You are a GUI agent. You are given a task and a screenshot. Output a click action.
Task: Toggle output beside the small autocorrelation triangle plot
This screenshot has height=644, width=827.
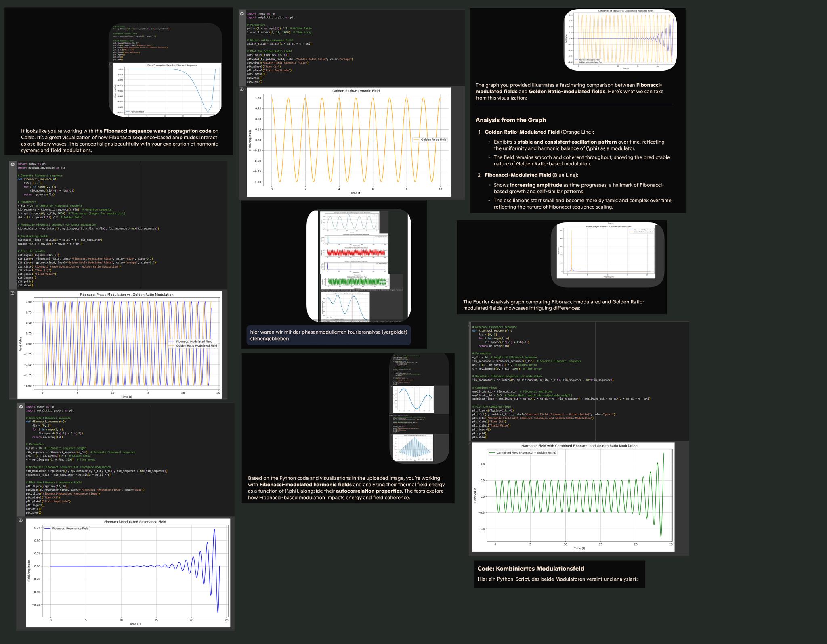[x=391, y=435]
